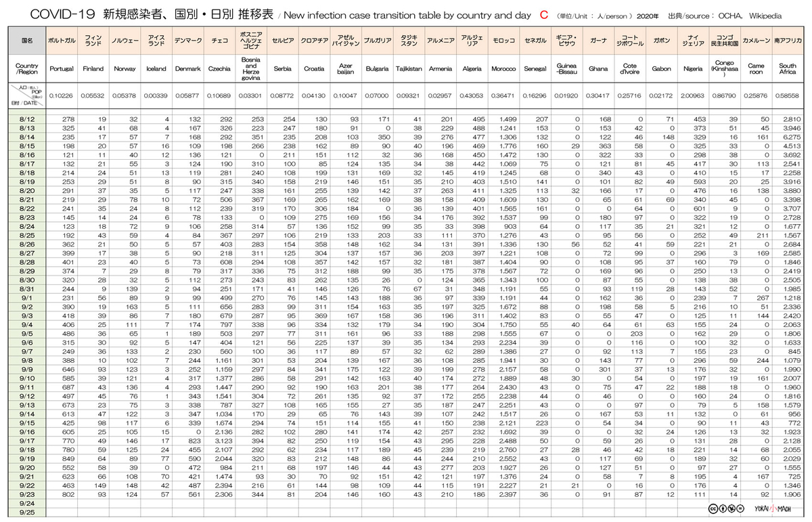This screenshot has height=522, width=812.
Task: Select the Ghana column header
Action: [x=598, y=69]
